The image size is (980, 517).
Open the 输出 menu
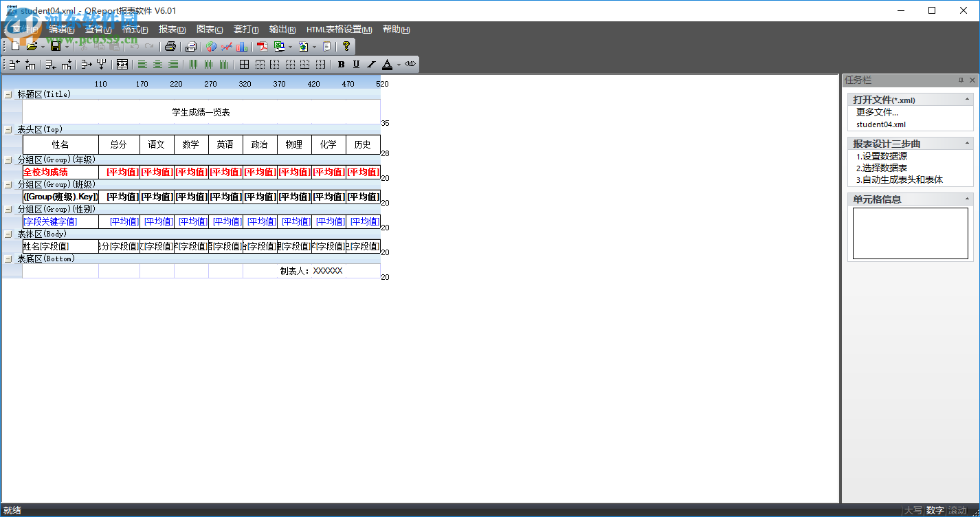282,30
